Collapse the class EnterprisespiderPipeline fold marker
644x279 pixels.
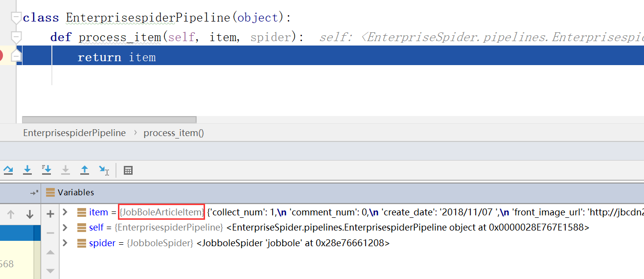pos(16,18)
